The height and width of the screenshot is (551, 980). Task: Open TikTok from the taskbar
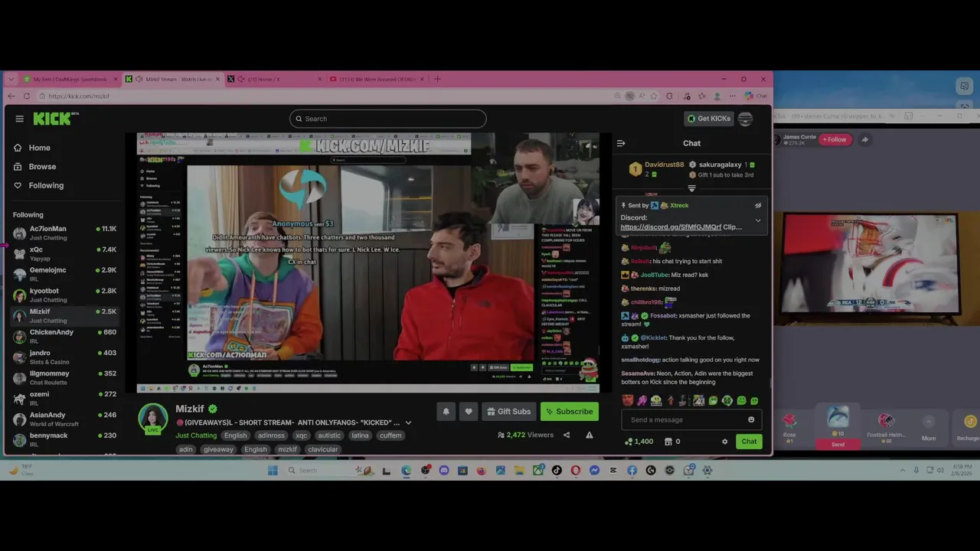tap(557, 470)
